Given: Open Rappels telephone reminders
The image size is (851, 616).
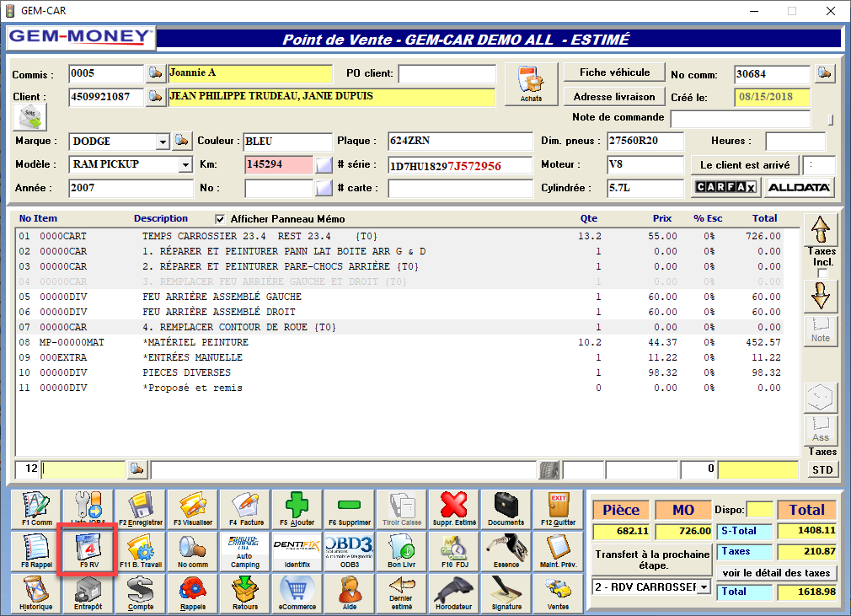Looking at the screenshot, I should [193, 593].
